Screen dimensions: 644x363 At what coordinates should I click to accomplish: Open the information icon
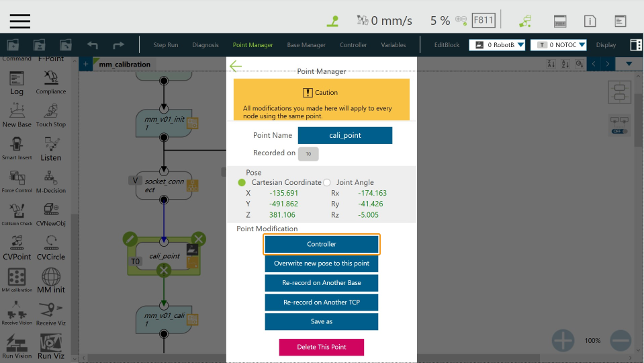[590, 21]
